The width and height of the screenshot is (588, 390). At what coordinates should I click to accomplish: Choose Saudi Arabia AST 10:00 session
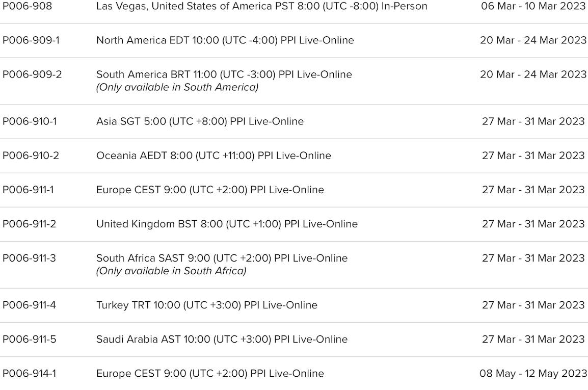click(222, 339)
